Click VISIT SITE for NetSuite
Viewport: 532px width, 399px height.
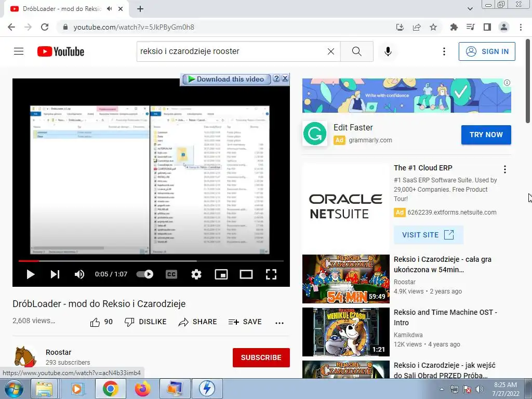point(428,235)
